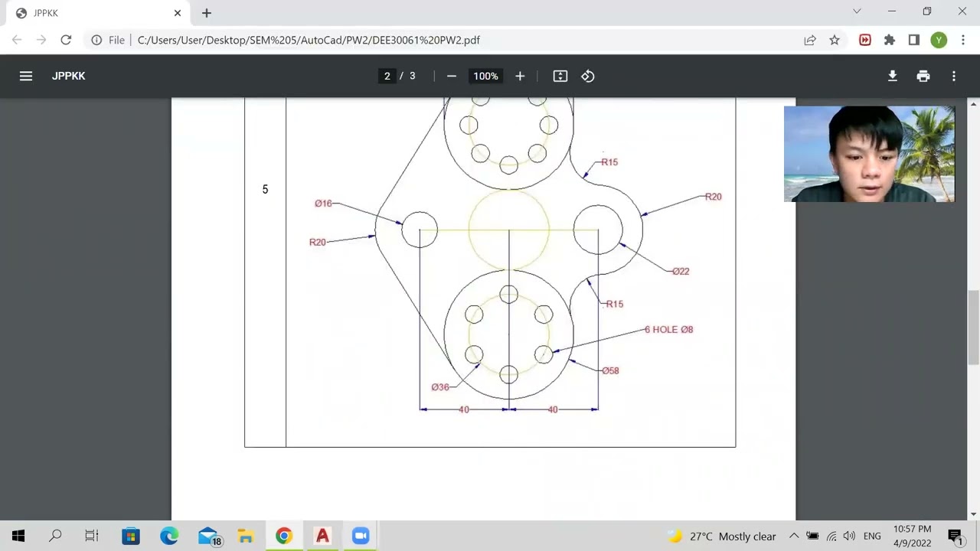Switch to AutoCAD in the taskbar

322,536
